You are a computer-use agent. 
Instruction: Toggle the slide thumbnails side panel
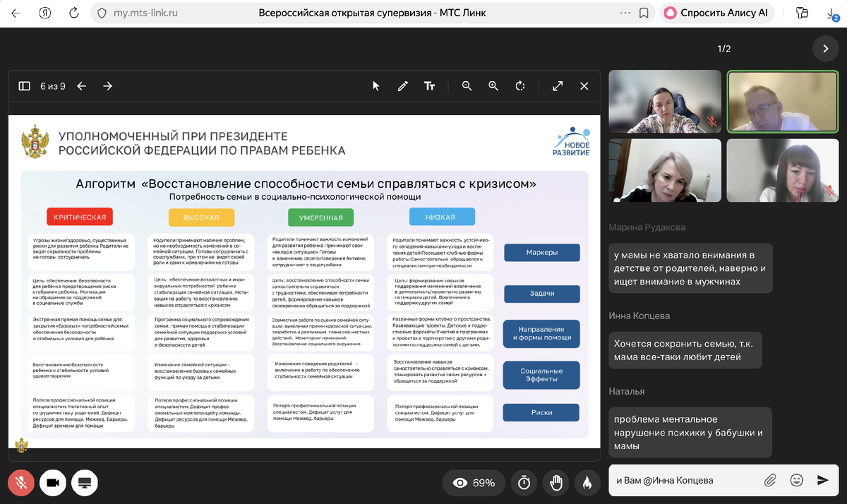24,86
